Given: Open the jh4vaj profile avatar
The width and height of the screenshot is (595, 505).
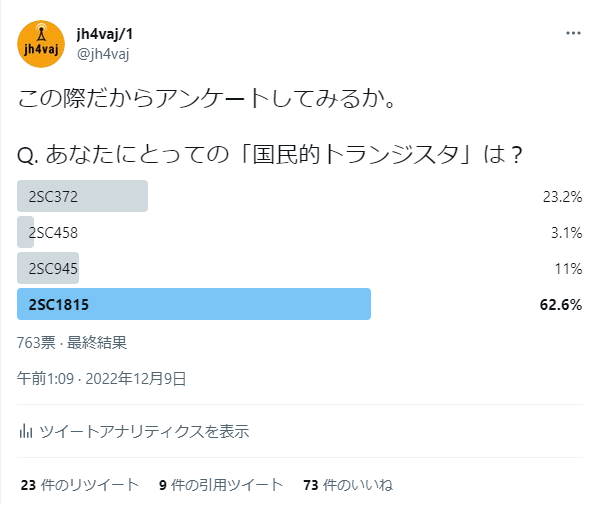Looking at the screenshot, I should click(x=41, y=44).
